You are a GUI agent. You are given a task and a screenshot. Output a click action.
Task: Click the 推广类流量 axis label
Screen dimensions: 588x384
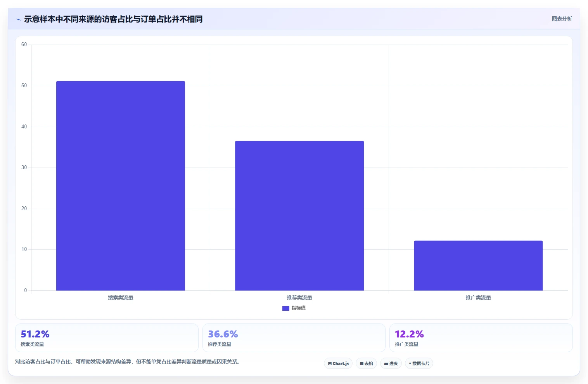pyautogui.click(x=478, y=298)
